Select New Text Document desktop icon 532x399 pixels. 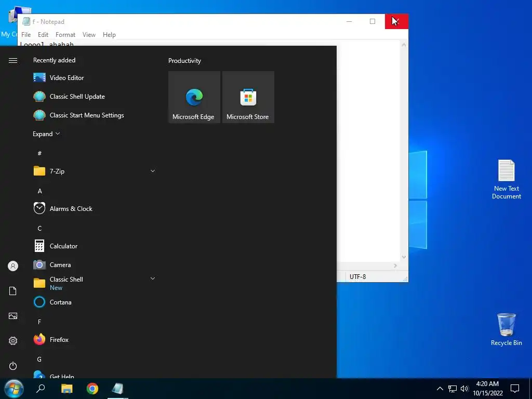506,179
